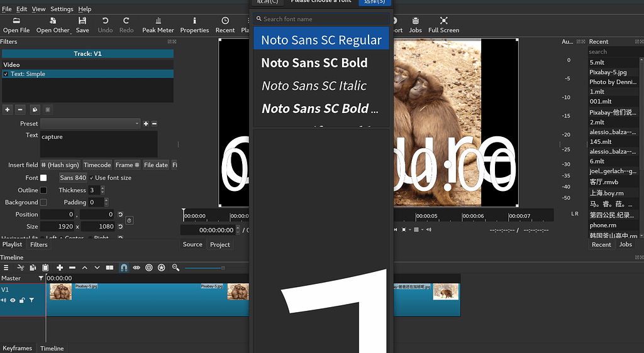The height and width of the screenshot is (353, 644).
Task: Toggle scrub while dragging eye icon
Action: [136, 268]
